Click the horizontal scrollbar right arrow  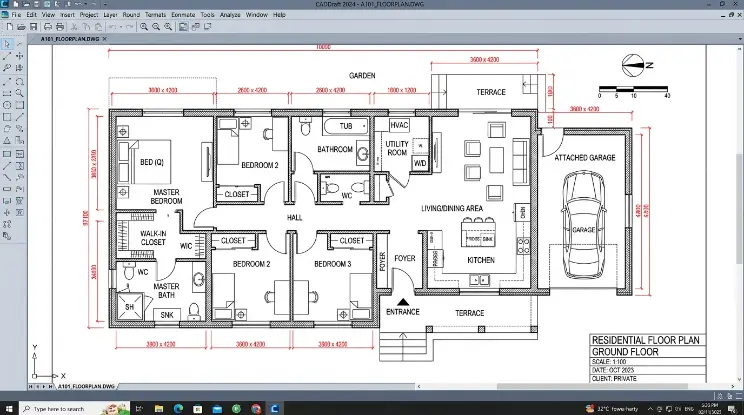733,387
